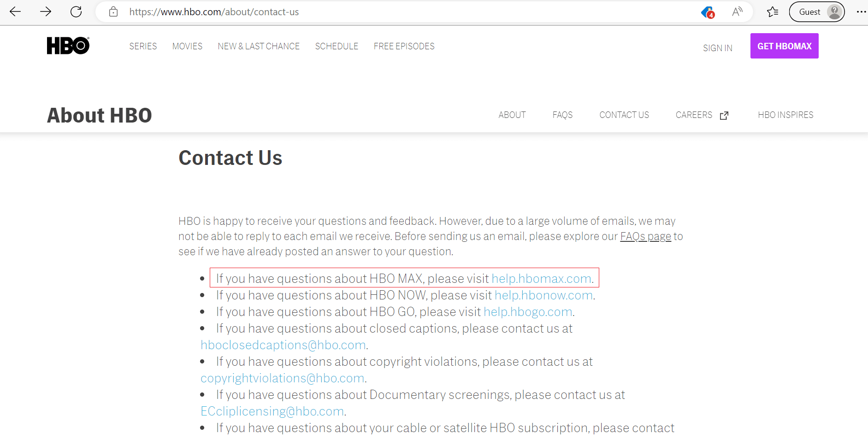The image size is (868, 439).
Task: Add this page to favorites
Action: (773, 12)
